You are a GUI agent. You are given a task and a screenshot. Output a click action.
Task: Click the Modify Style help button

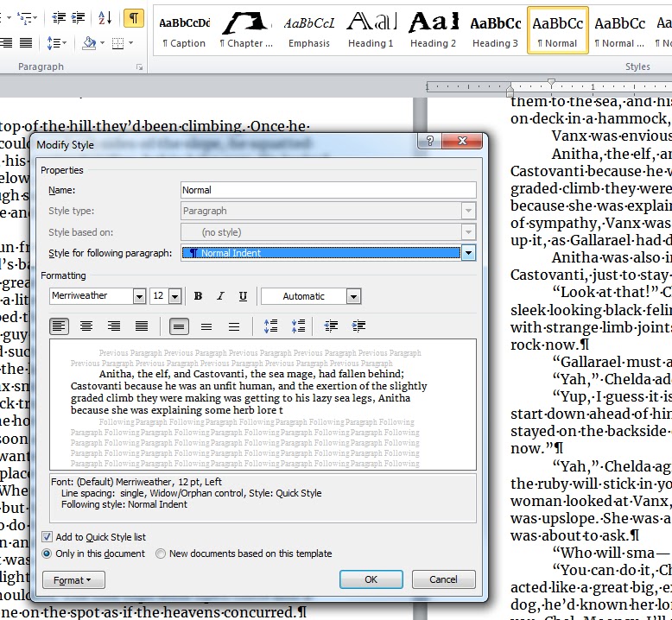click(429, 141)
